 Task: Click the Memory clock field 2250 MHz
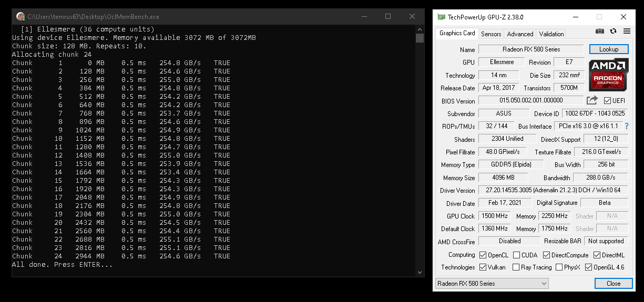point(554,216)
